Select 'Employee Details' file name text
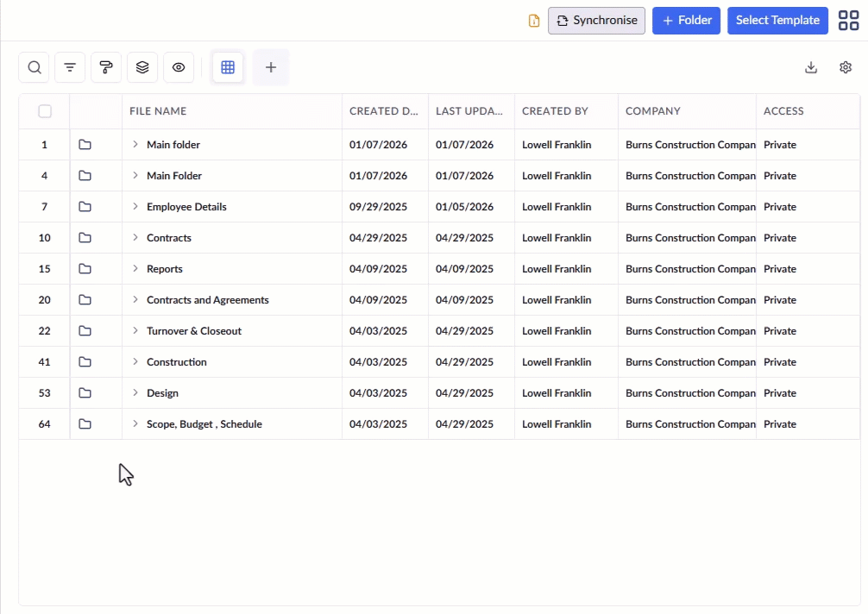868x614 pixels. (x=186, y=206)
